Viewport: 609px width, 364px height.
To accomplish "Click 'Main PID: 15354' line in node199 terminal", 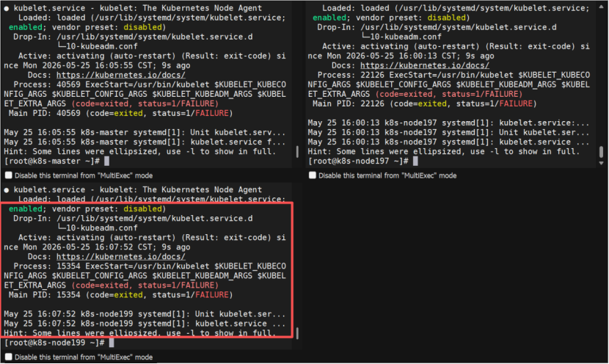I will [x=120, y=295].
